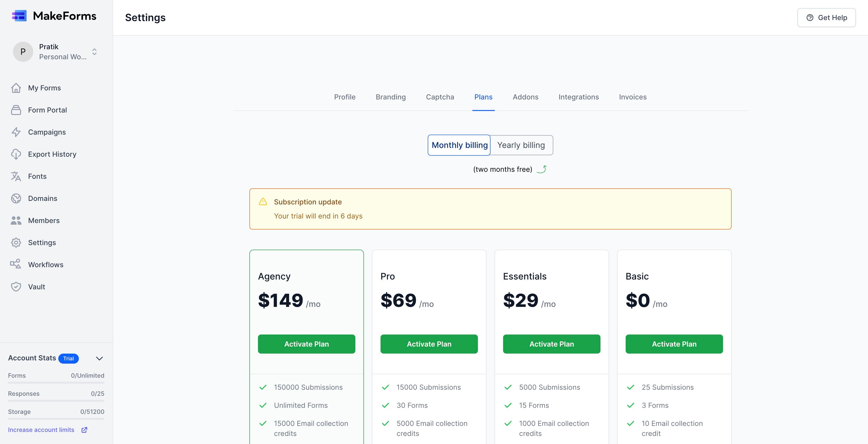The image size is (868, 444).
Task: Switch to the Branding tab
Action: coord(391,97)
